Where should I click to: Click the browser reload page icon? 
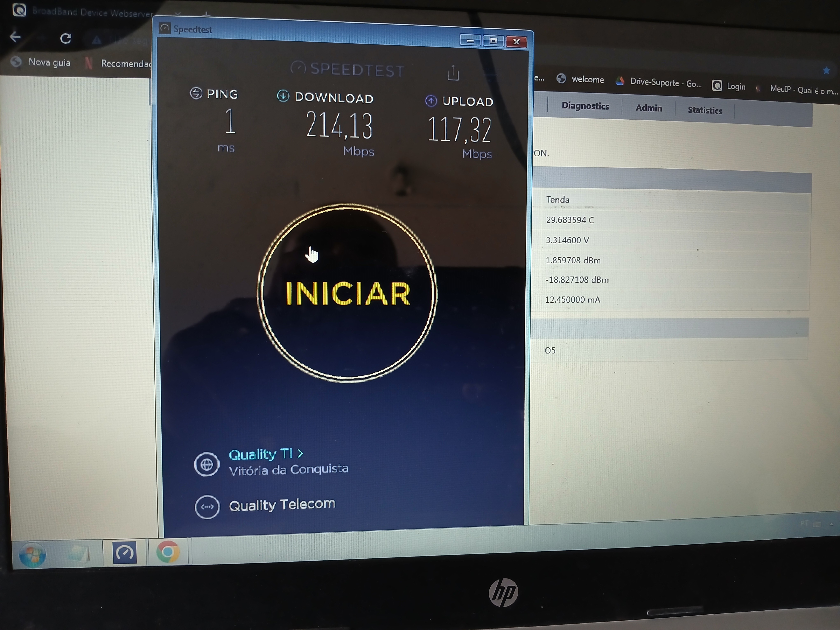(66, 38)
